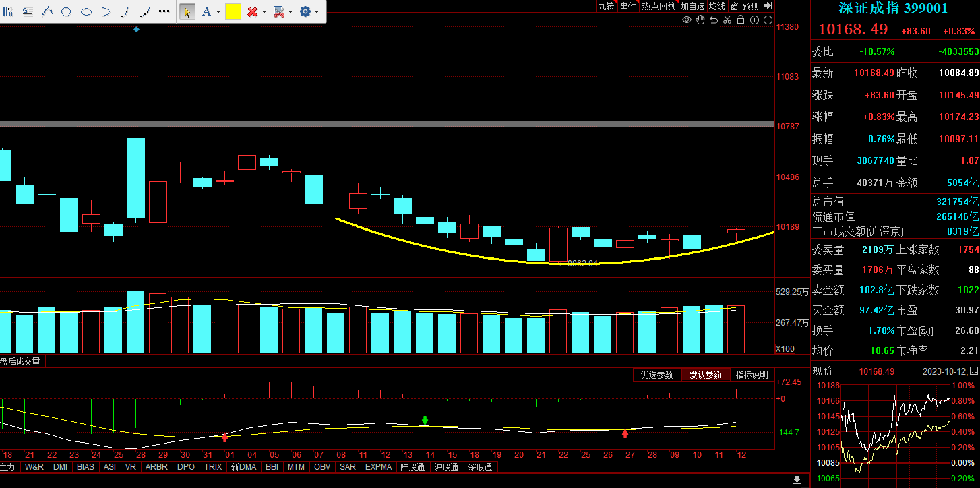This screenshot has height=488, width=980.
Task: Toggle the padlock lock icon
Action: coord(741,20)
